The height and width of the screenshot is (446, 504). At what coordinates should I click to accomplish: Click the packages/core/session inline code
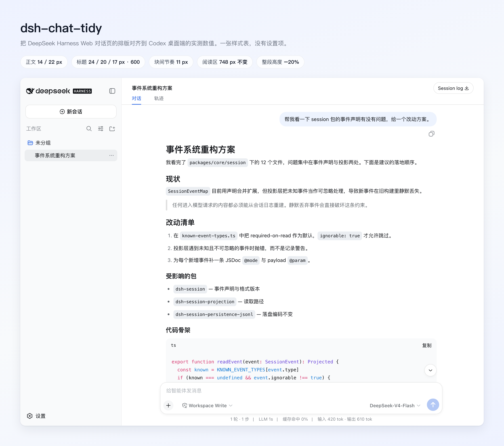point(217,162)
